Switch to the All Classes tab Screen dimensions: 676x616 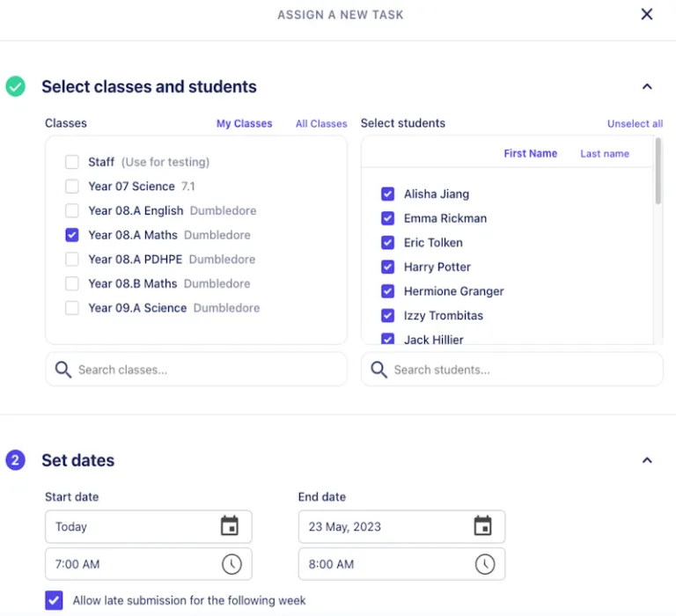321,124
